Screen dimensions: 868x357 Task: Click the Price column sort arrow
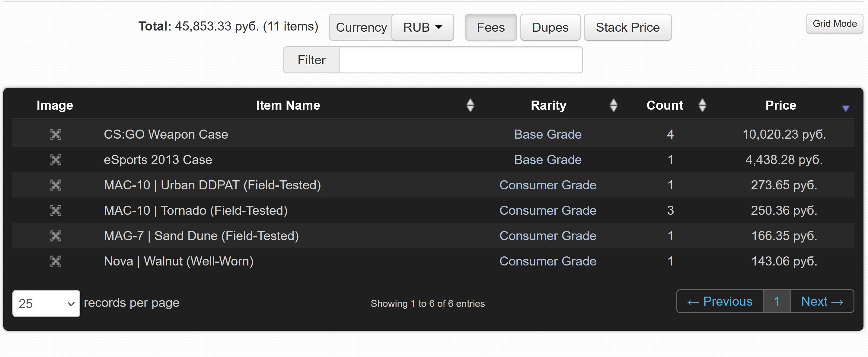tap(845, 108)
